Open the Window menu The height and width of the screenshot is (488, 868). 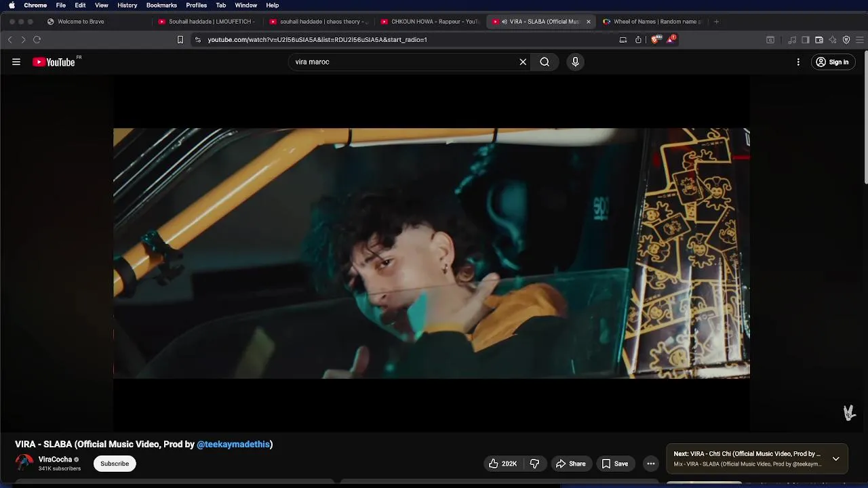click(x=245, y=5)
